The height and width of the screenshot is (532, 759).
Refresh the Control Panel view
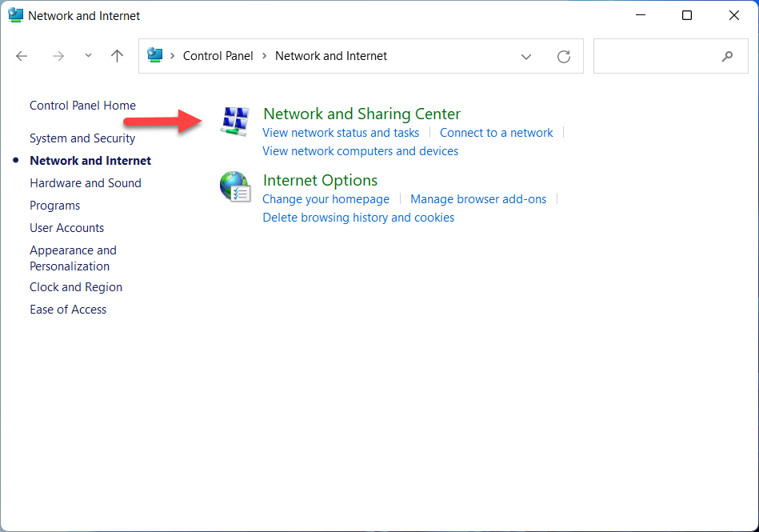tap(564, 56)
